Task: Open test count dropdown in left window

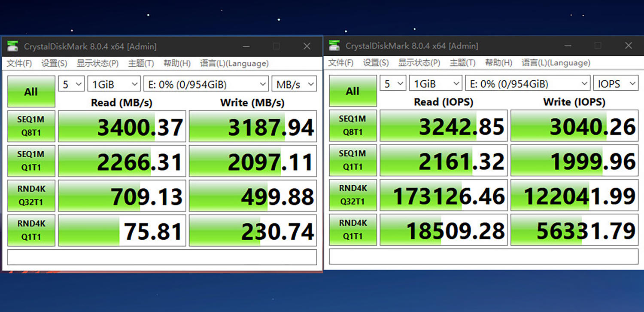Action: click(x=71, y=84)
